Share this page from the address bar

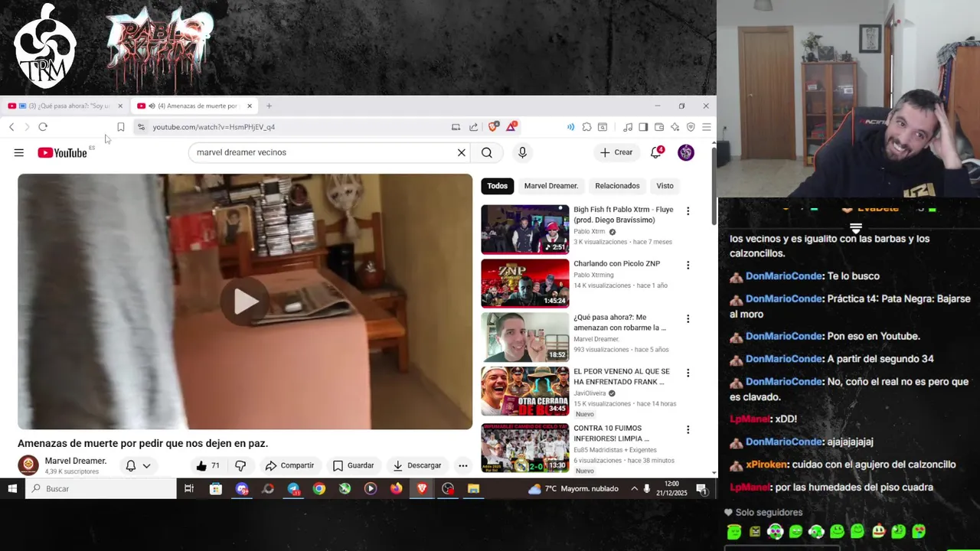coord(473,127)
